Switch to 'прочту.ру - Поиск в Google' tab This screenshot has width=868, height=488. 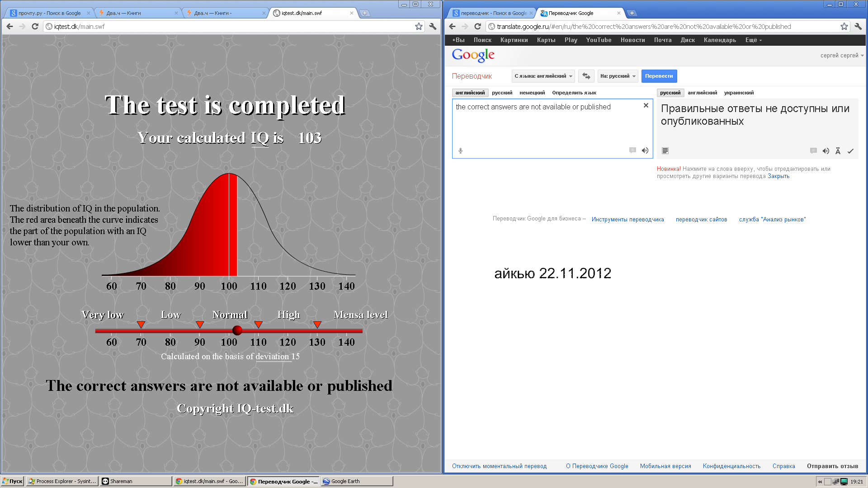[49, 13]
